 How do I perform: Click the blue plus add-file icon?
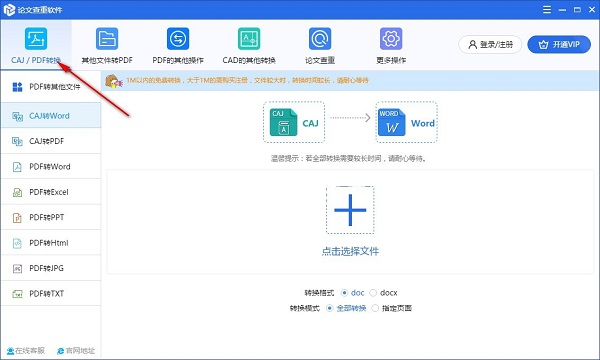[350, 210]
